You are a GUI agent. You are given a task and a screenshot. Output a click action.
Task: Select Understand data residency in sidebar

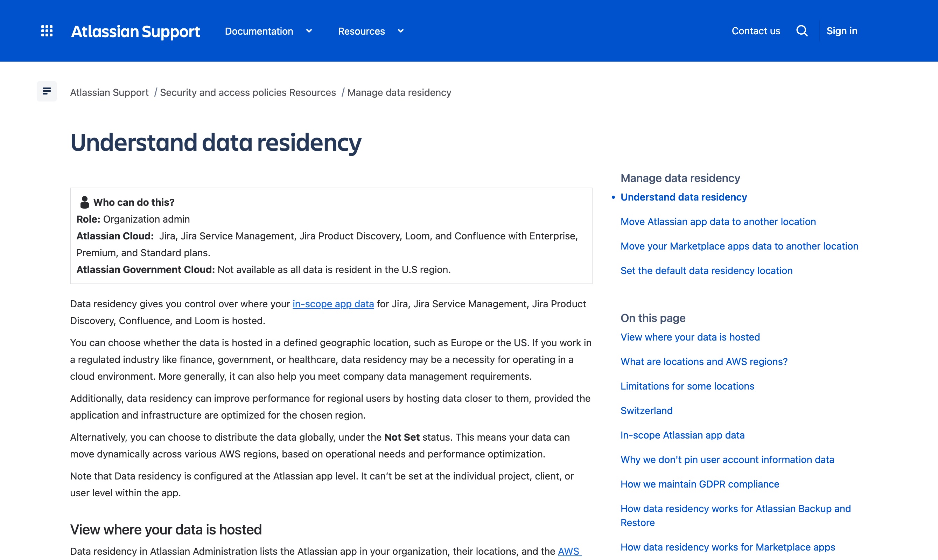pos(684,197)
